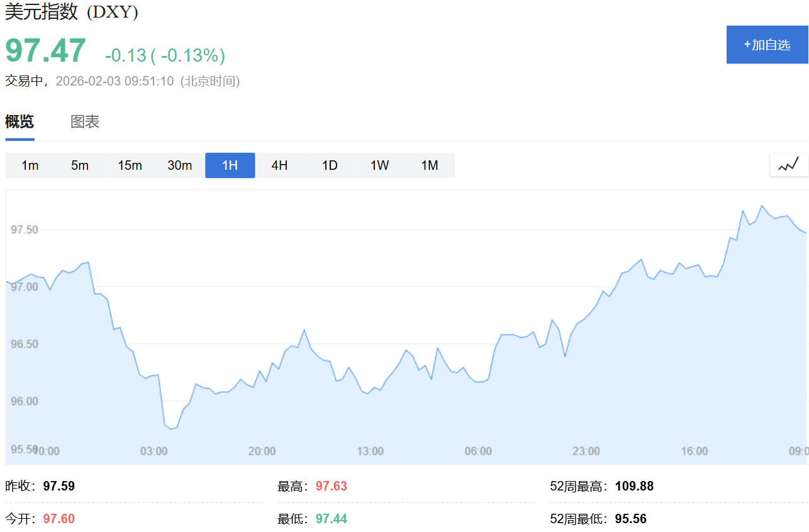This screenshot has width=809, height=532.
Task: Choose the 15m chart interval
Action: tap(130, 165)
